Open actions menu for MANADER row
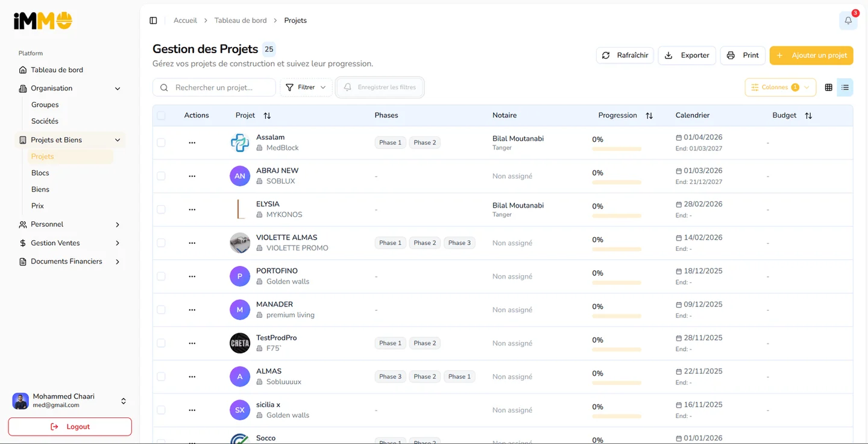 (x=192, y=309)
